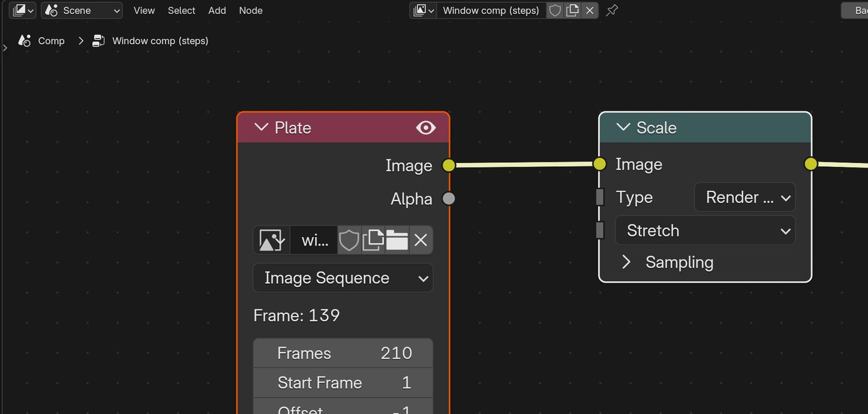Duplicate the image in Plate node

pos(373,240)
